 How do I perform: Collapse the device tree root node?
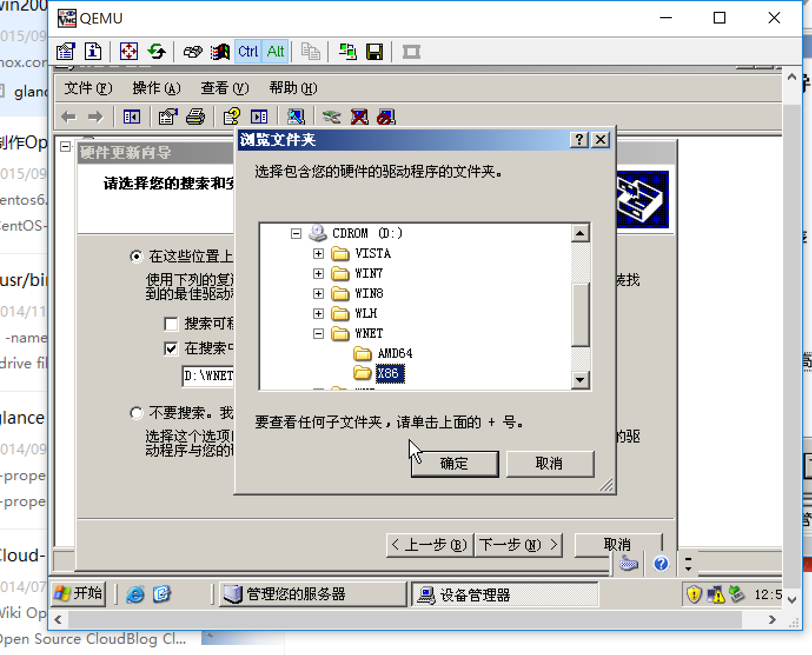[x=65, y=147]
